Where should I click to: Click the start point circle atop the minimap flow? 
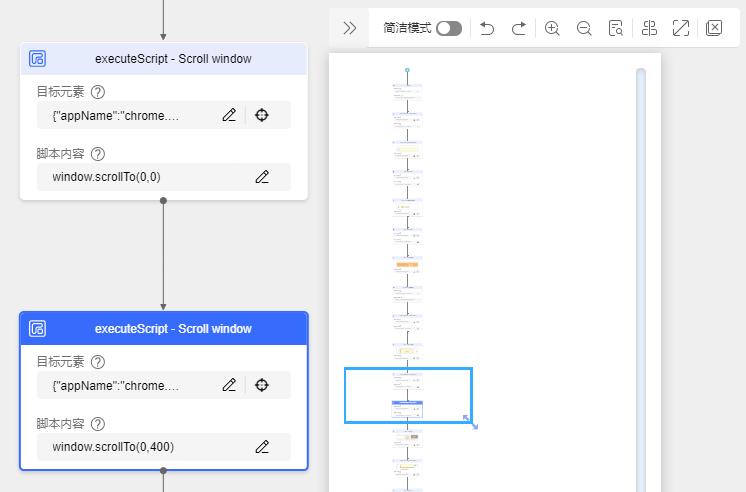(407, 70)
